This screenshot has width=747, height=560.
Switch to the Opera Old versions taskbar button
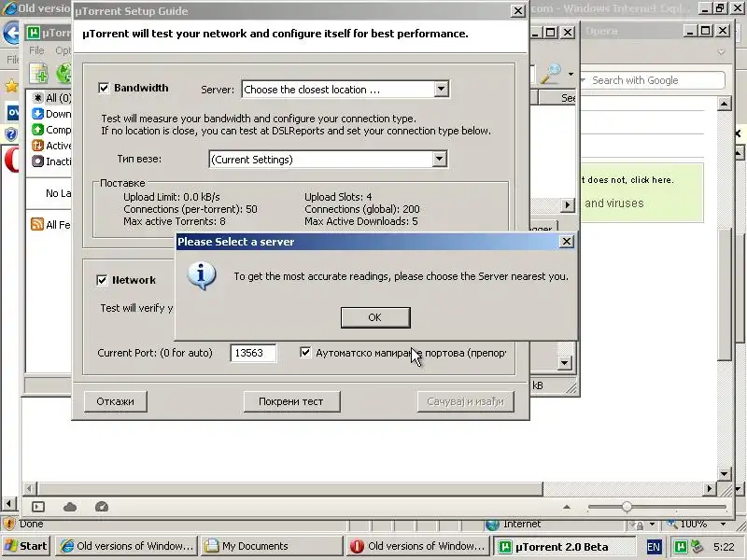[x=417, y=546]
